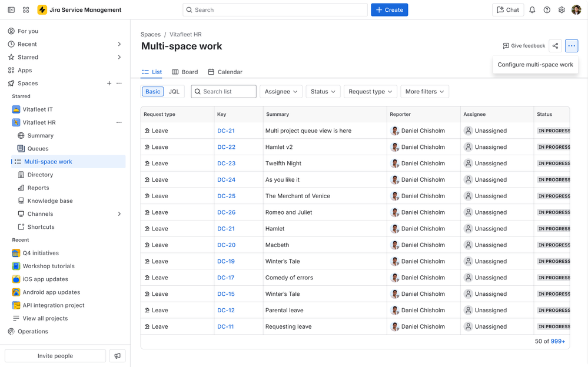Click the share icon button

pyautogui.click(x=555, y=46)
